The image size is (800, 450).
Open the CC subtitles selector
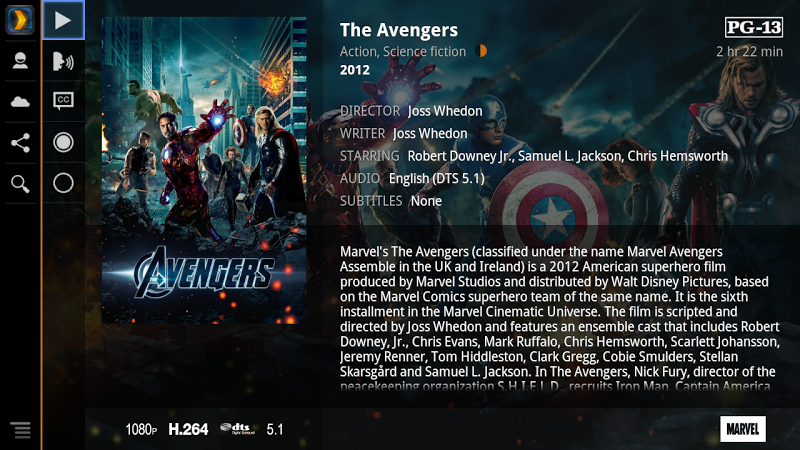(x=63, y=101)
